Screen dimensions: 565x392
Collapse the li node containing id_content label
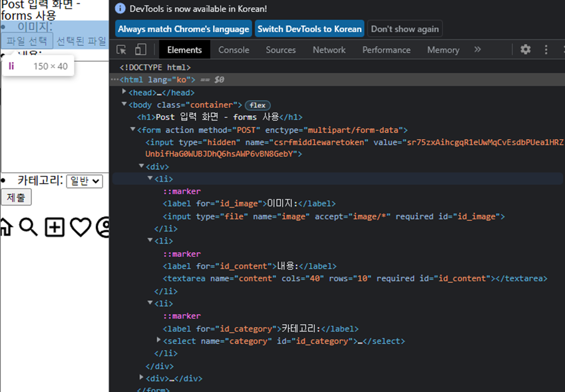150,240
